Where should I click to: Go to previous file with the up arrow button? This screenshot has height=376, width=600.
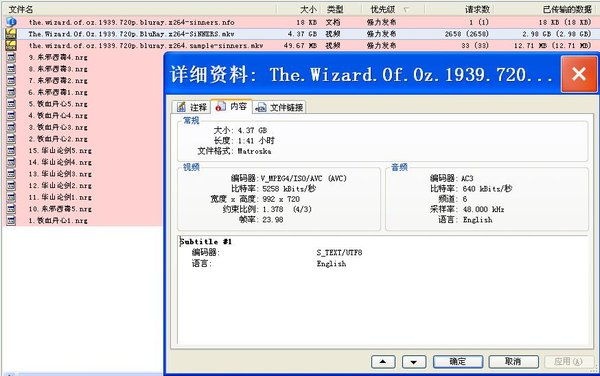pyautogui.click(x=383, y=361)
